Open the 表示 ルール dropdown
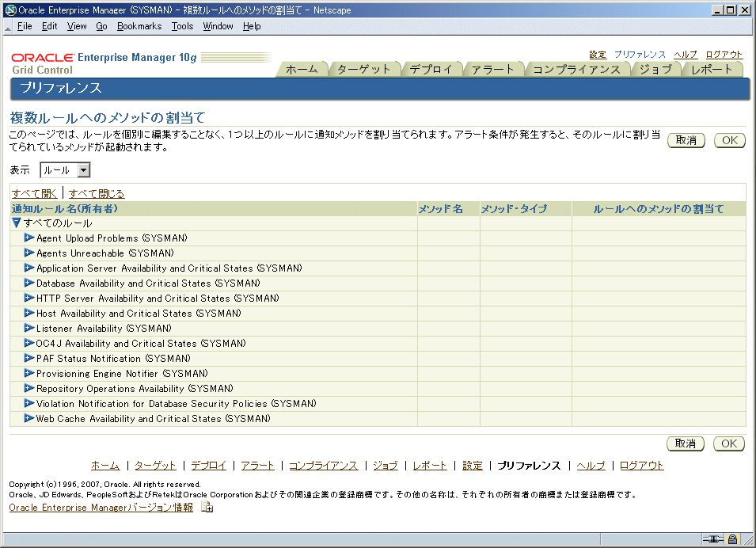The height and width of the screenshot is (548, 756). (65, 169)
